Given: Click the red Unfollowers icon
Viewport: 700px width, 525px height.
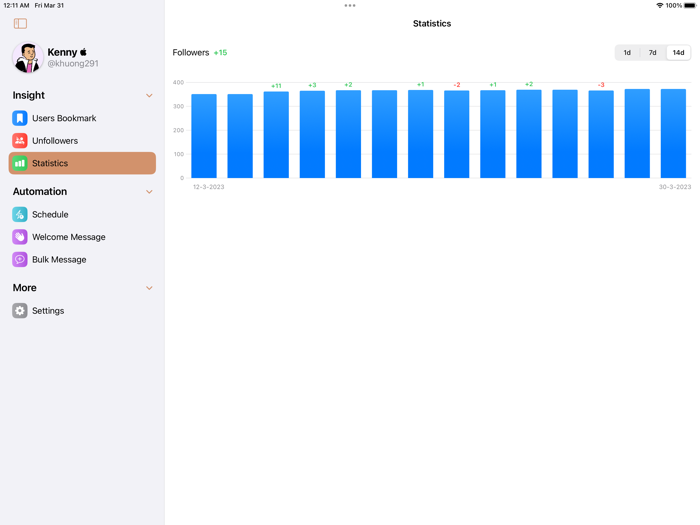Looking at the screenshot, I should point(20,141).
